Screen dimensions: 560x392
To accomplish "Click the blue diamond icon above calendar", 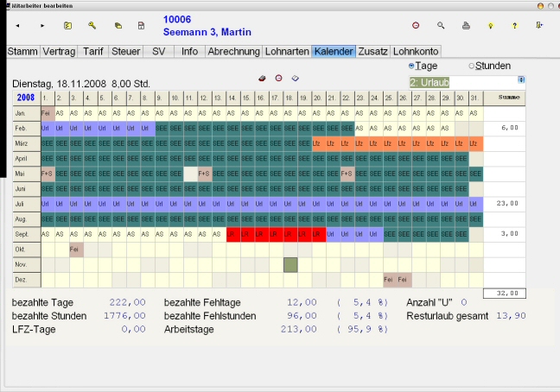I will point(295,78).
